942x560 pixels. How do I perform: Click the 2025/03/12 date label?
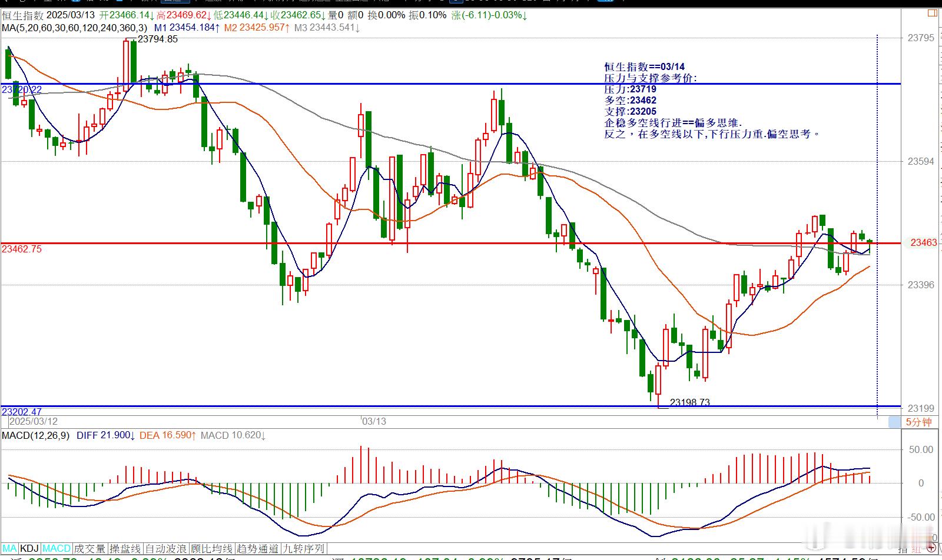34,421
